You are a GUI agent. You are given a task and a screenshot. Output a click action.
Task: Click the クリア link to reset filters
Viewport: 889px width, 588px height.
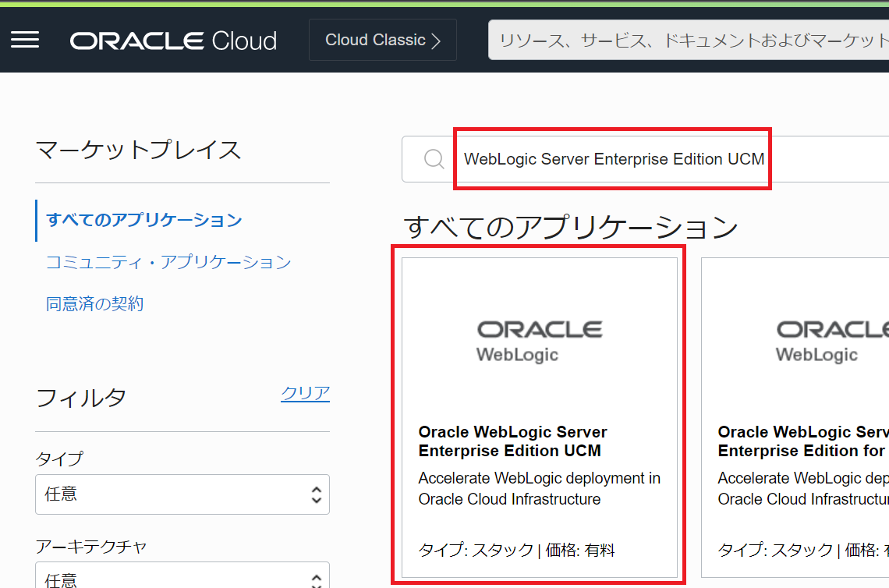point(305,393)
